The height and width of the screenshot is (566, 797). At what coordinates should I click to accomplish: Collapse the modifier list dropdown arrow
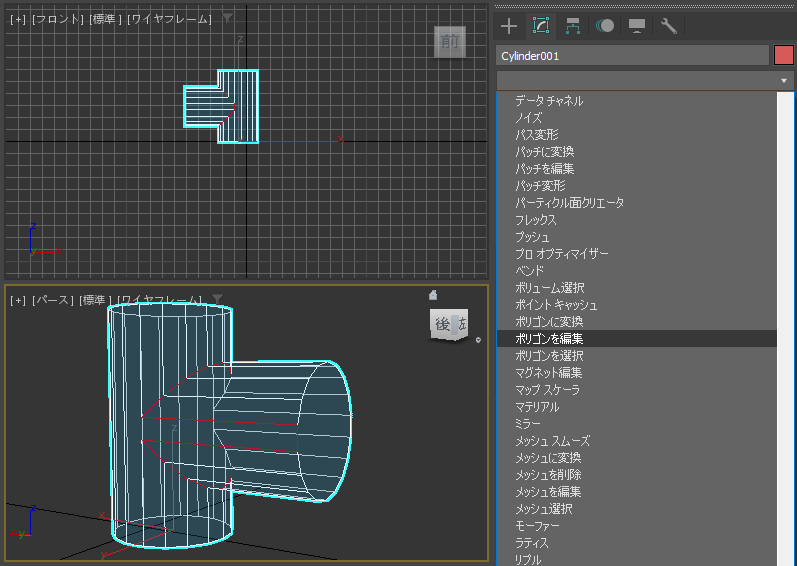point(784,81)
